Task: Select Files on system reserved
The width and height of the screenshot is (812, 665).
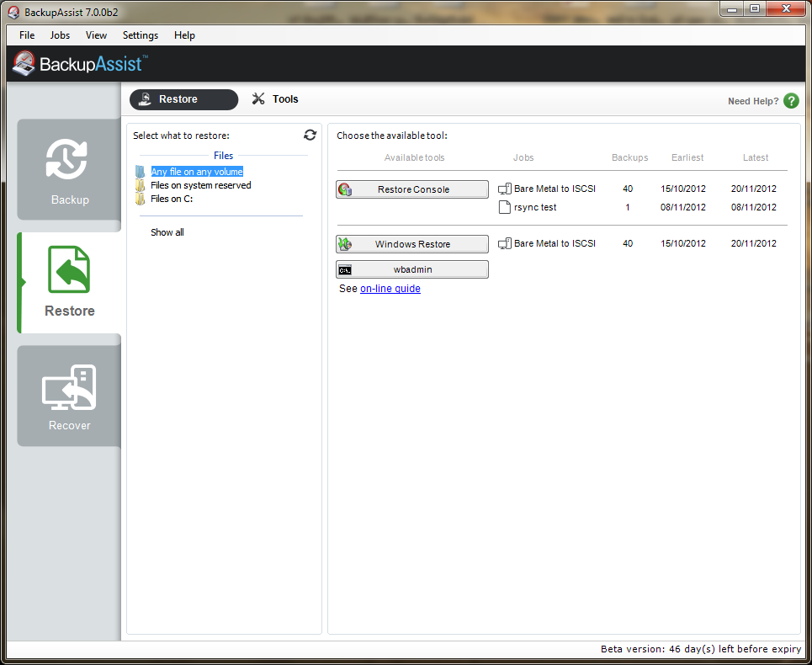Action: tap(201, 185)
